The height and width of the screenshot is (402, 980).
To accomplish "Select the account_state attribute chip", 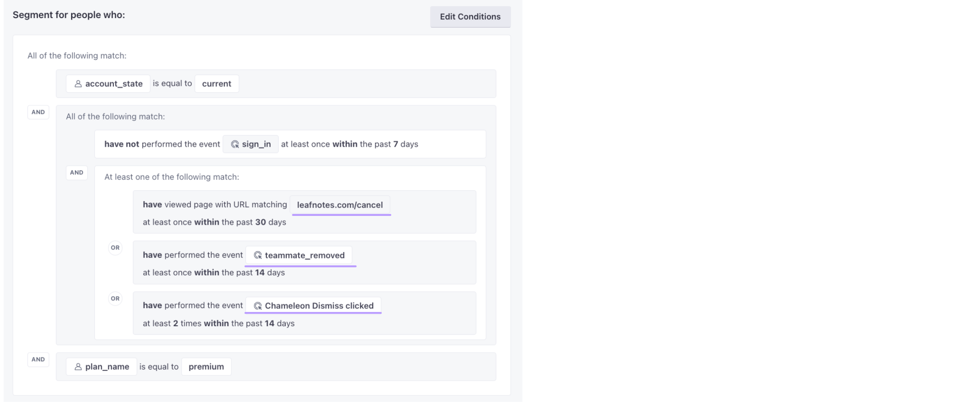I will pos(108,84).
